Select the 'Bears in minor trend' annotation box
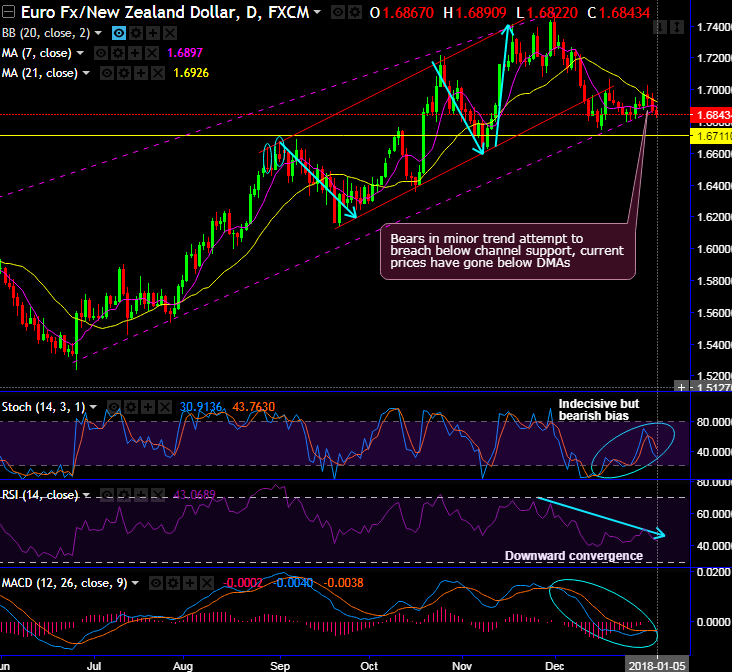 pos(507,251)
